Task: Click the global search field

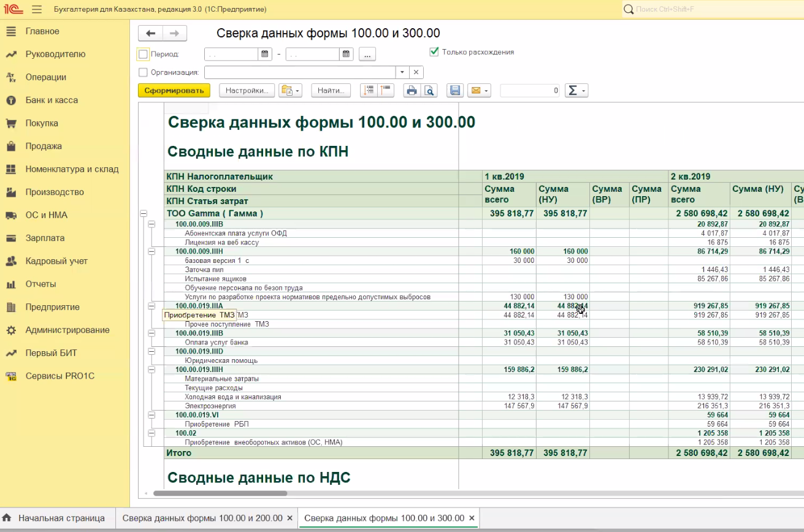Action: (711, 9)
